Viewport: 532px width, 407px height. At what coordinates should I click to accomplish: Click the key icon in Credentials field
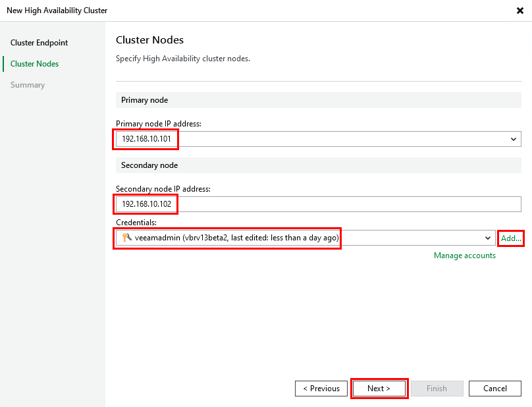pyautogui.click(x=127, y=238)
